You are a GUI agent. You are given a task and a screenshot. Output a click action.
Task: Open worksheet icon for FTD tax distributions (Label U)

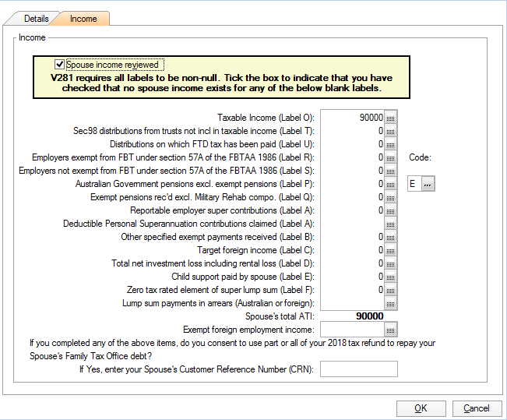tap(391, 144)
